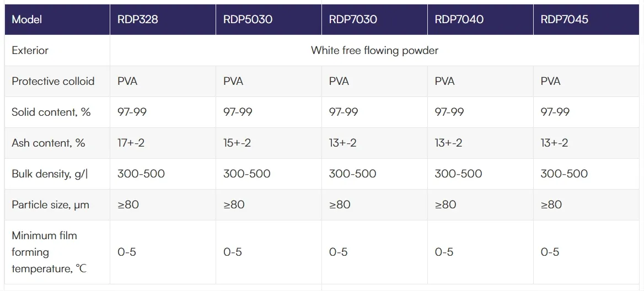The height and width of the screenshot is (291, 644).
Task: Click the Protective colloid row label
Action: click(x=53, y=81)
